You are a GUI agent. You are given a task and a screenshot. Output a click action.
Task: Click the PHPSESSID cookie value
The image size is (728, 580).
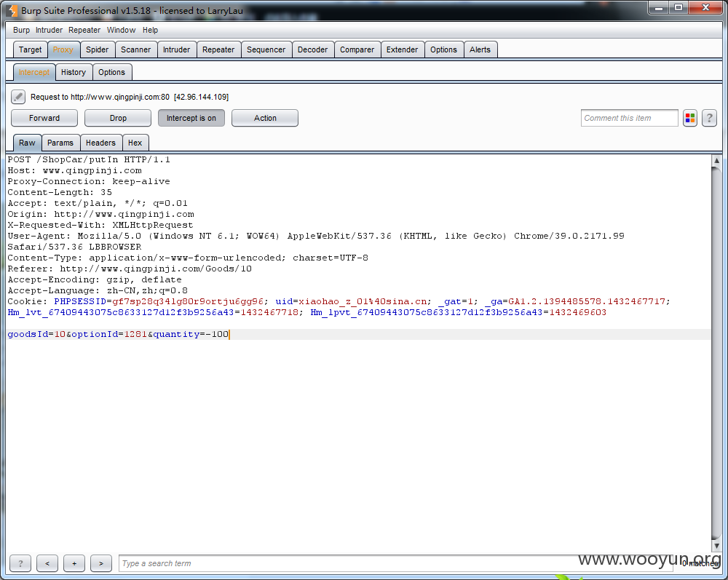pyautogui.click(x=188, y=301)
